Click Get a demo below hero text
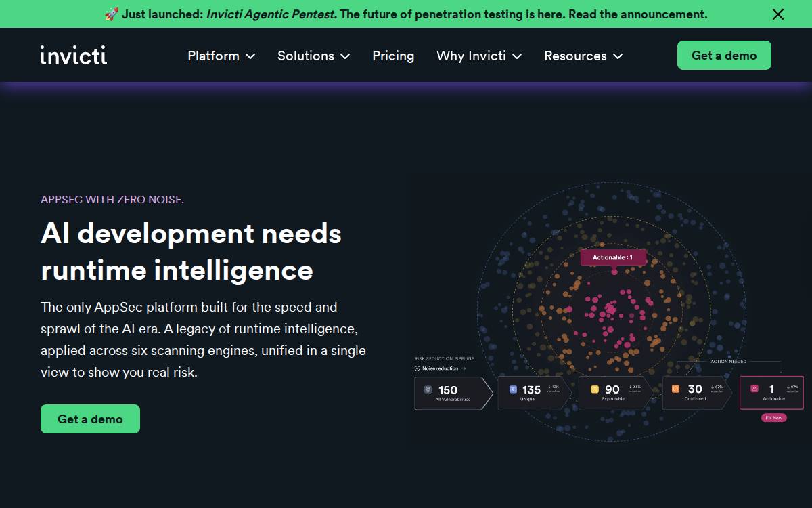This screenshot has width=812, height=508. (90, 419)
